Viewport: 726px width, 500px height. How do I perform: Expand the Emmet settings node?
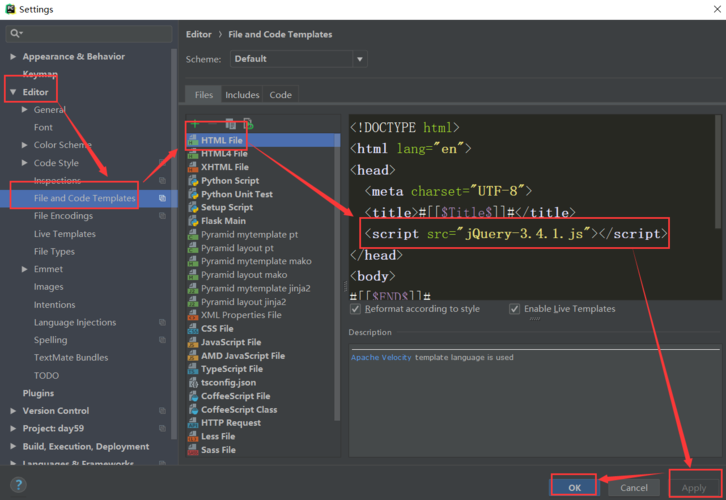coord(25,269)
